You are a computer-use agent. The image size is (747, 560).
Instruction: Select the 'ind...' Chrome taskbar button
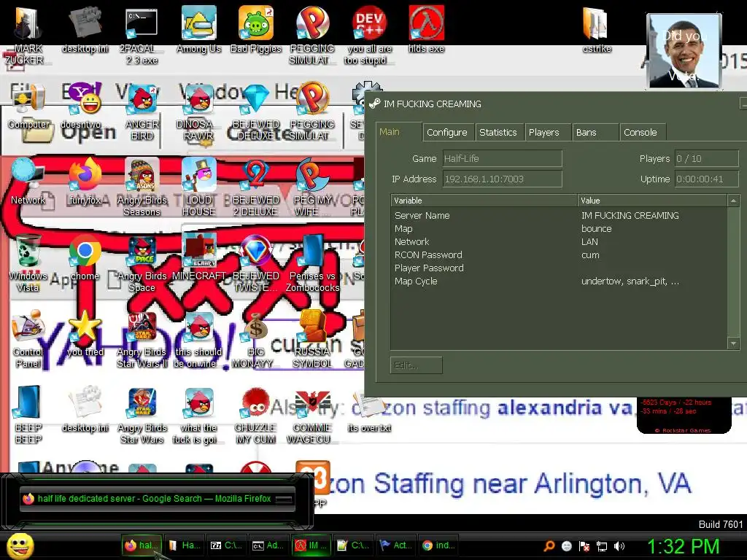(x=440, y=545)
